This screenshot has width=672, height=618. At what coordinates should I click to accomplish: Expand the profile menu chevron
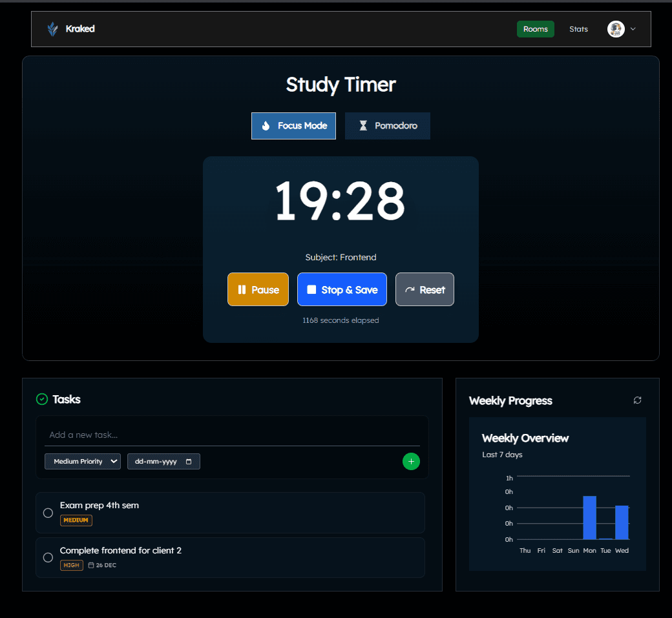[633, 29]
